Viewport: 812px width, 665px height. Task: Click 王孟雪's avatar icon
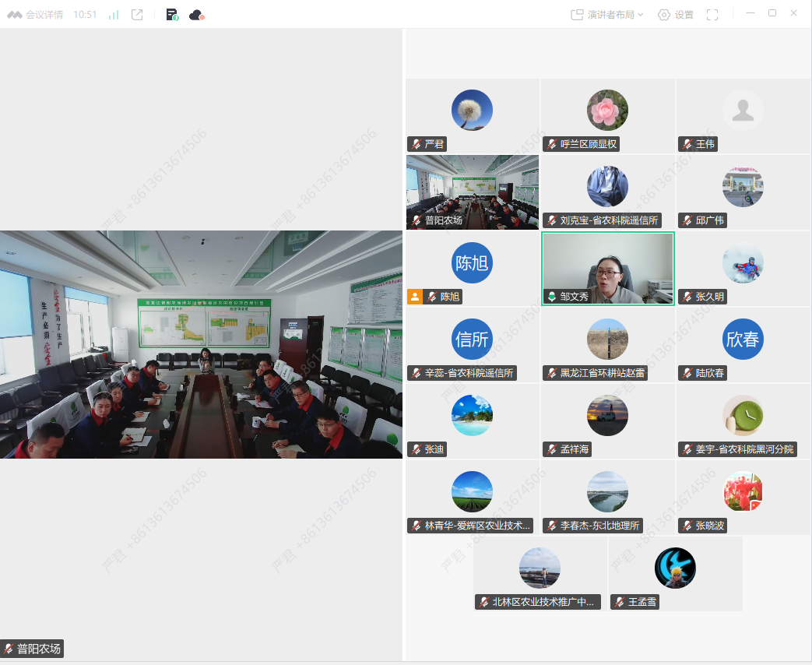click(x=675, y=568)
